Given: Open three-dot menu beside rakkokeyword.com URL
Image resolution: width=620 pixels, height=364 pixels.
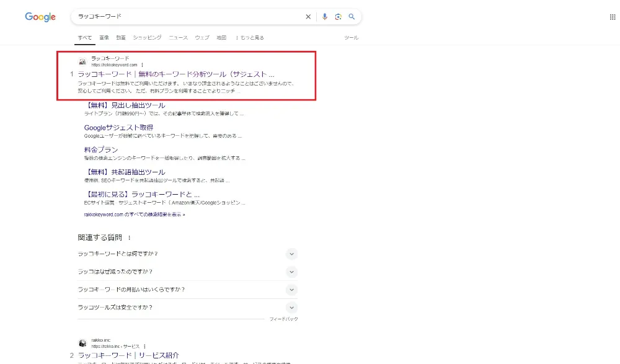Looking at the screenshot, I should click(142, 65).
